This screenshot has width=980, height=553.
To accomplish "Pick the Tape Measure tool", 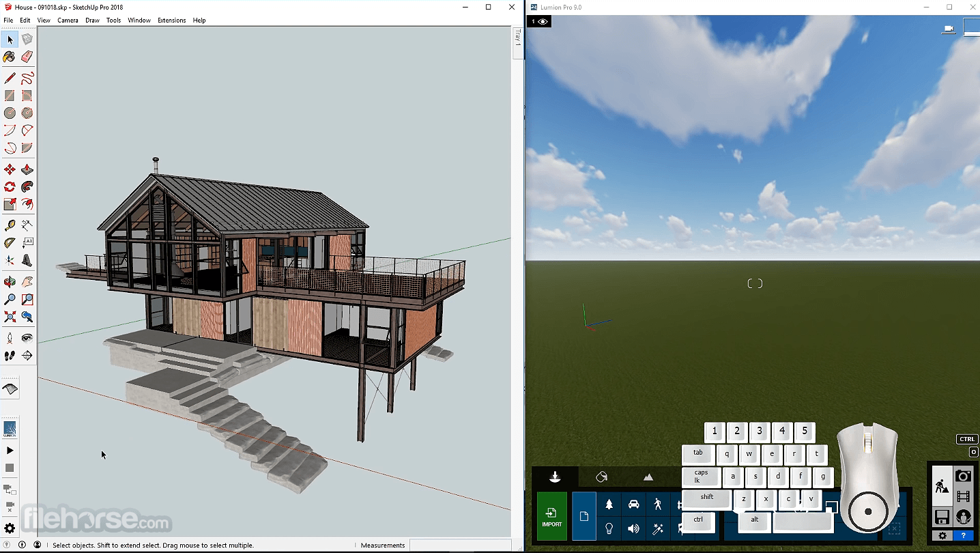I will (x=10, y=225).
